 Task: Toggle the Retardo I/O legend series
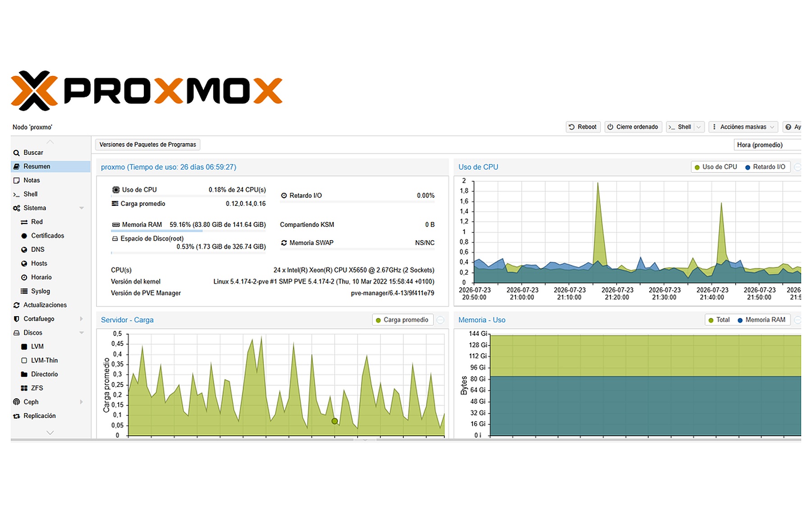pyautogui.click(x=765, y=167)
